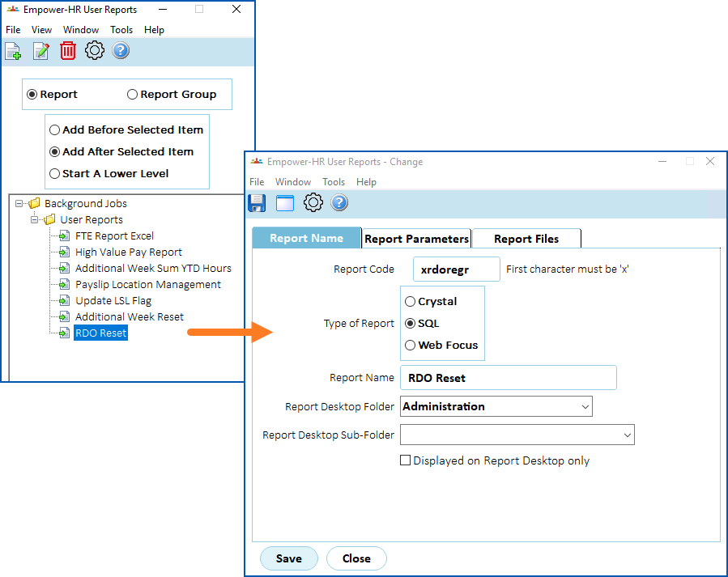Image resolution: width=728 pixels, height=577 pixels.
Task: Select the Report Group radio button
Action: tap(132, 95)
